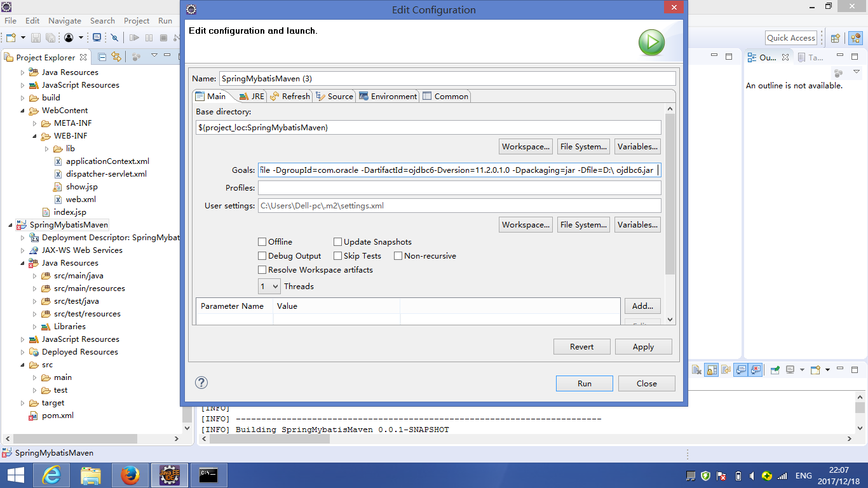
Task: Select the Java EE perspective icon
Action: click(856, 38)
